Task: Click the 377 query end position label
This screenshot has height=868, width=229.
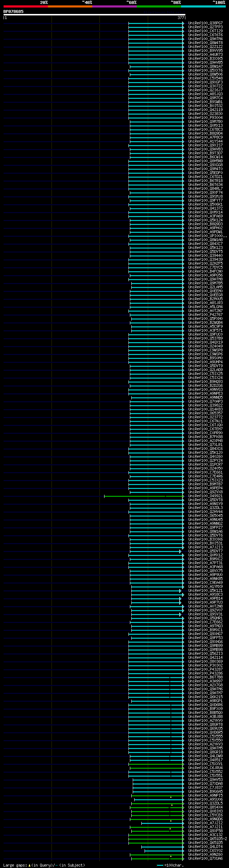Action: tap(181, 18)
